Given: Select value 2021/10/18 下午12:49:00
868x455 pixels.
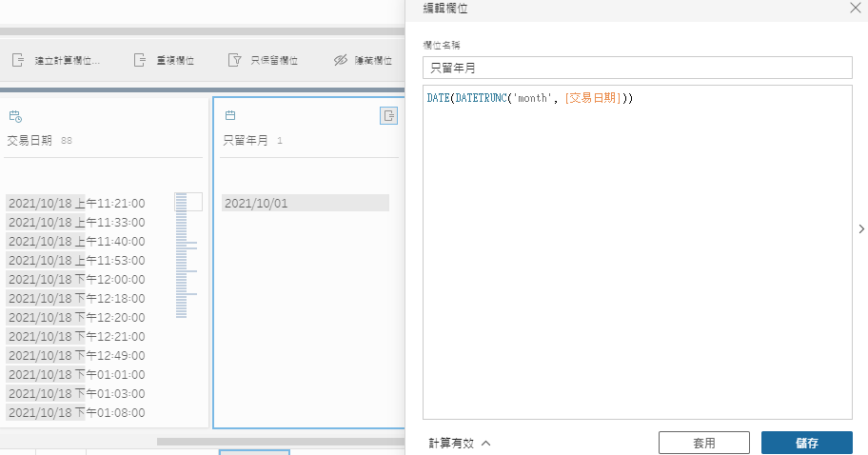Looking at the screenshot, I should [77, 355].
